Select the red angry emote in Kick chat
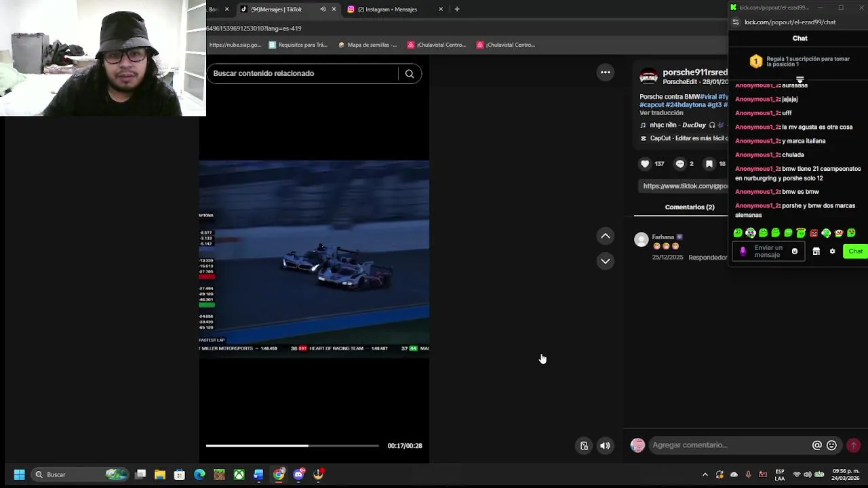 tap(814, 233)
